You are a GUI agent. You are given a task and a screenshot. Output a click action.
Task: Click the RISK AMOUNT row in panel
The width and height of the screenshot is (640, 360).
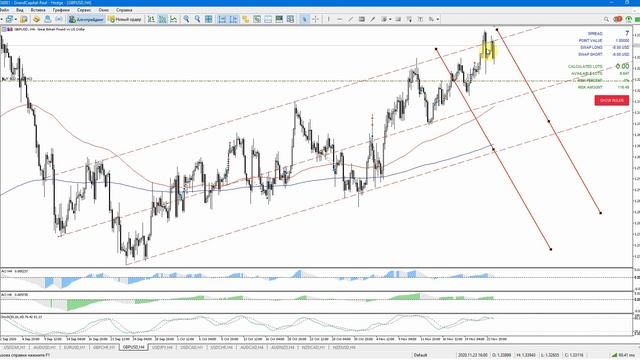pos(603,87)
